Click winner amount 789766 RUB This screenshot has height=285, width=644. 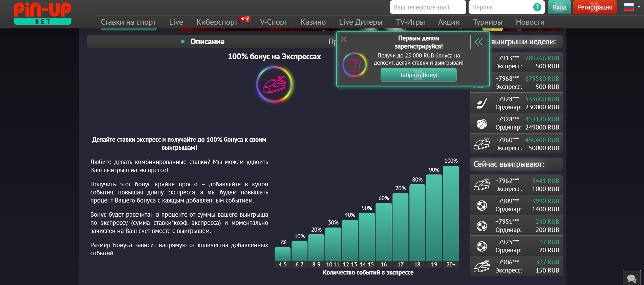542,58
